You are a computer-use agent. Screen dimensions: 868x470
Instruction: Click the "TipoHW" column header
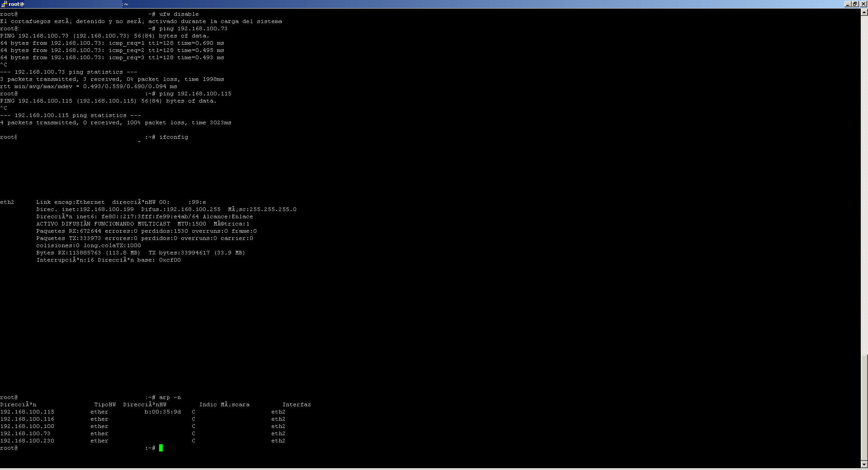[105, 404]
